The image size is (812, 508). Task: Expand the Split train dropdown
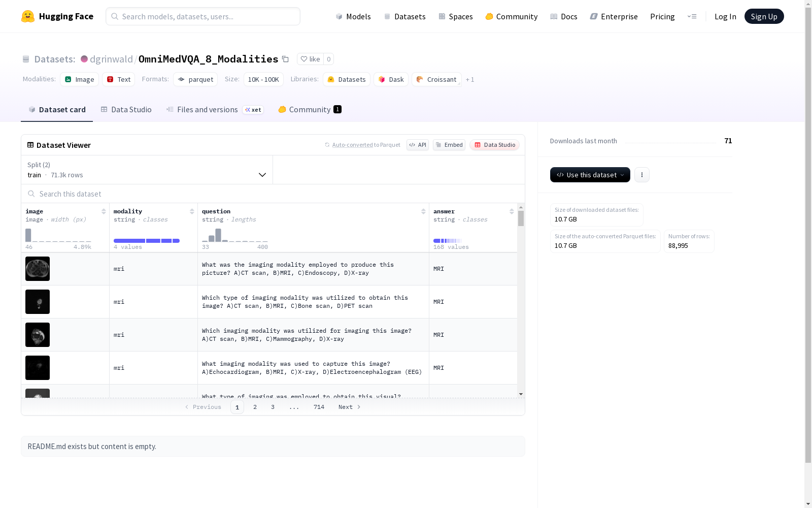(x=147, y=170)
